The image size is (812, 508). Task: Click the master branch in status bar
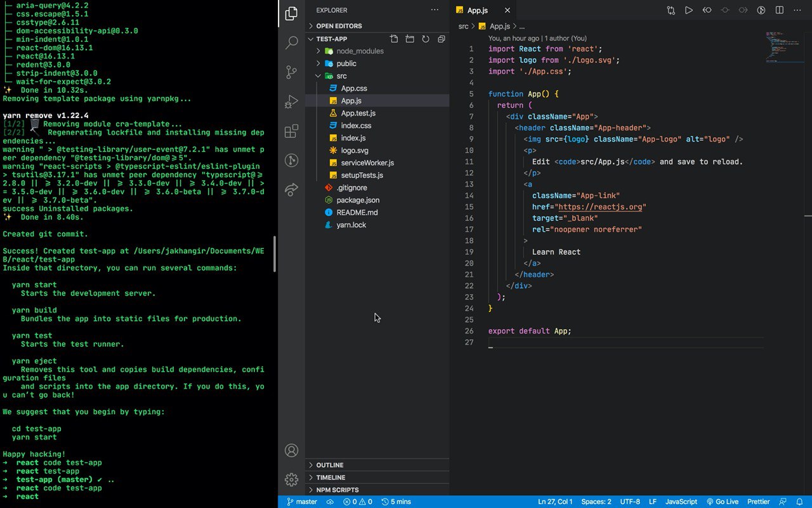coord(302,502)
